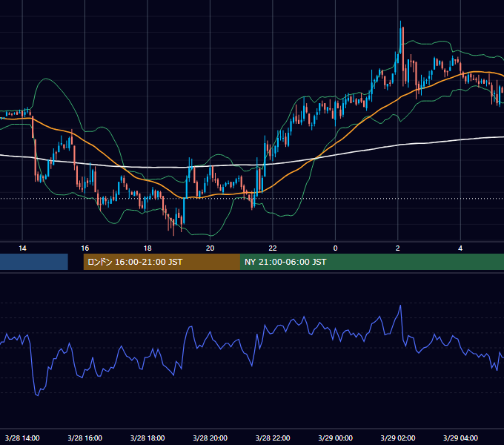
Task: Click the hour 20 axis label
Action: click(x=210, y=248)
